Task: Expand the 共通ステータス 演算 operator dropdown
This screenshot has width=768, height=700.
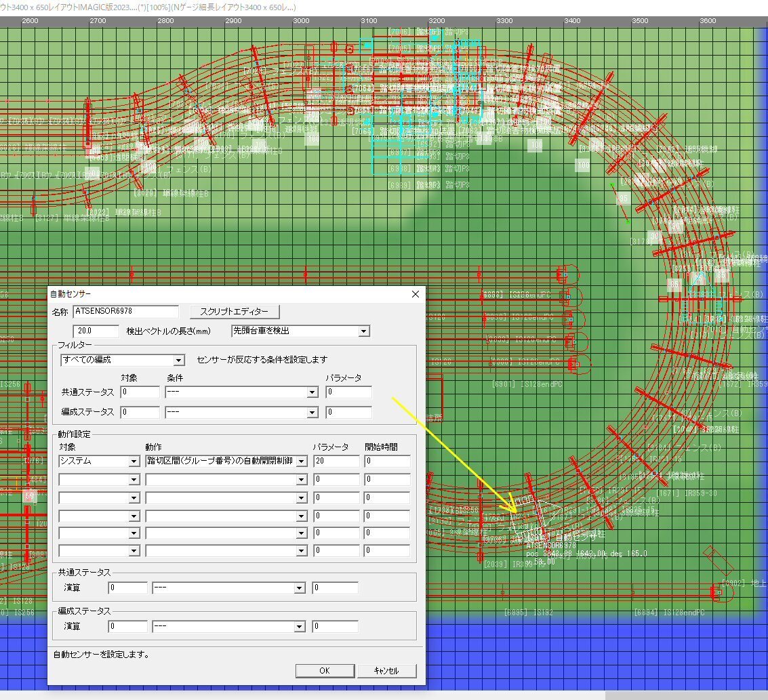Action: click(x=300, y=588)
